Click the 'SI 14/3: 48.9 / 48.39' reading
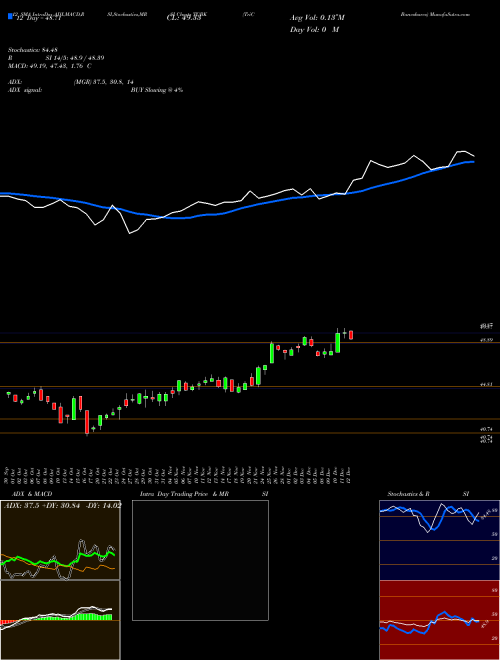The height and width of the screenshot is (660, 500). pos(75,58)
